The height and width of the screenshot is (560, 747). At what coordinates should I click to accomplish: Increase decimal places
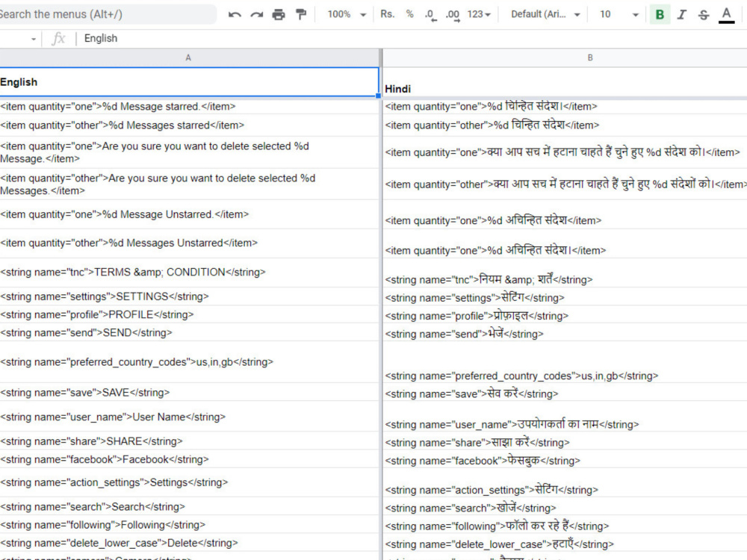pos(453,15)
